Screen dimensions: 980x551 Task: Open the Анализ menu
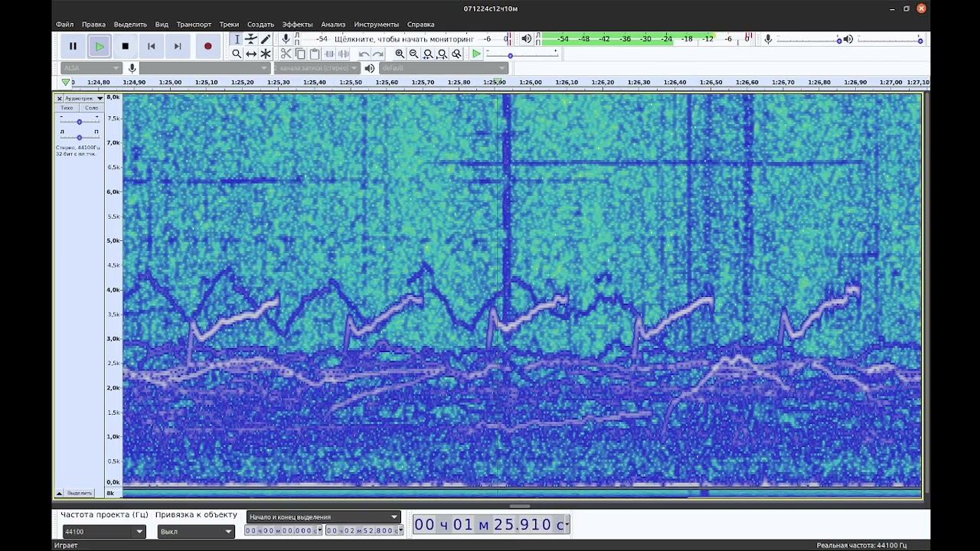tap(333, 24)
